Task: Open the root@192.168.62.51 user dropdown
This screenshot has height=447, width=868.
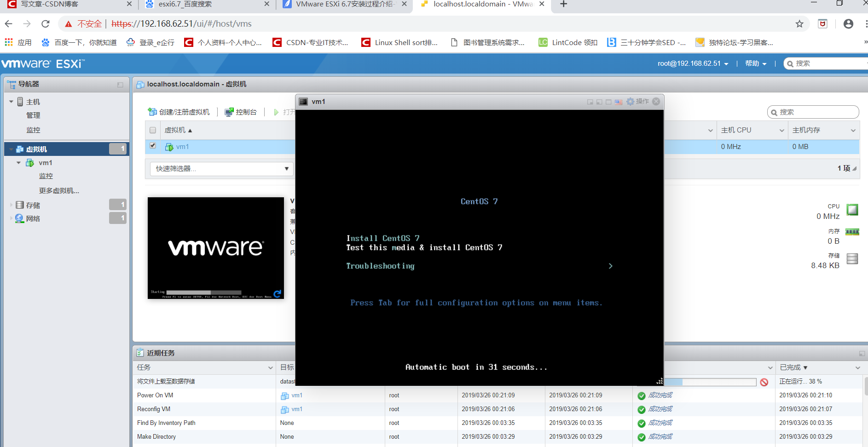Action: click(693, 63)
